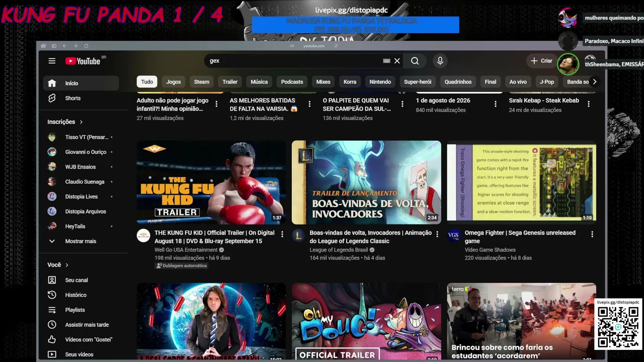Open options menu for Omega Fighter video

tap(592, 234)
